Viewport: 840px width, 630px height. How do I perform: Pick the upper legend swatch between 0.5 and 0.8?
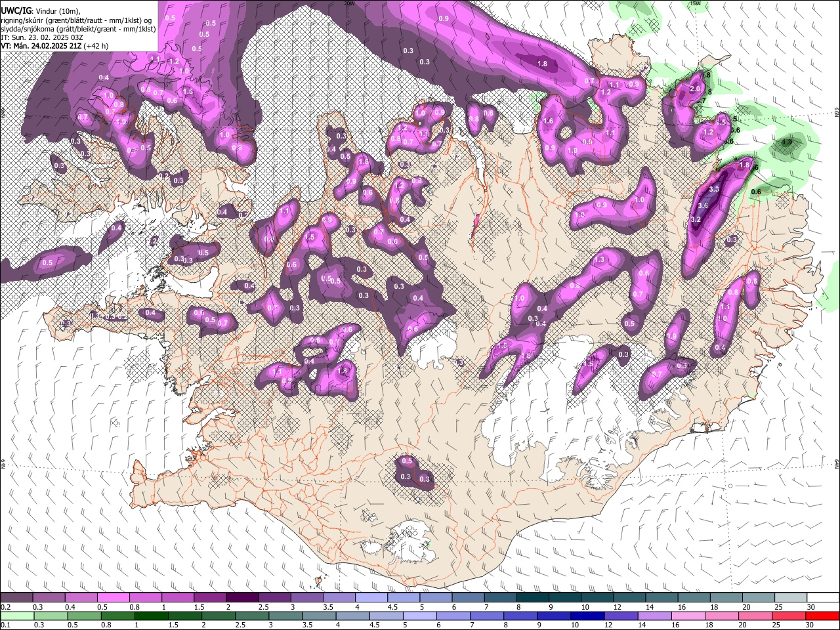coord(113,598)
